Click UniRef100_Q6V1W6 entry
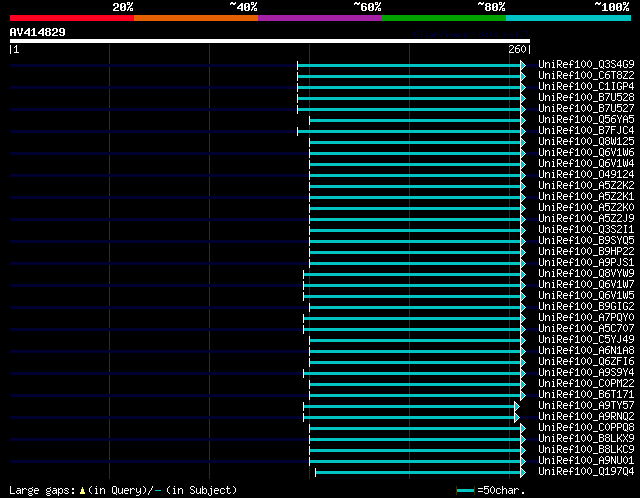Image resolution: width=640 pixels, height=498 pixels. pos(586,152)
